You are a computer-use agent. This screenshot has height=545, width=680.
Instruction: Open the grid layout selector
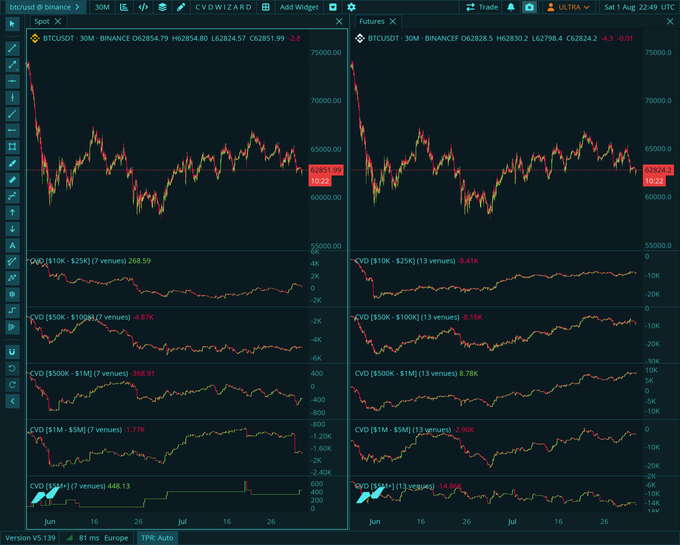point(265,7)
